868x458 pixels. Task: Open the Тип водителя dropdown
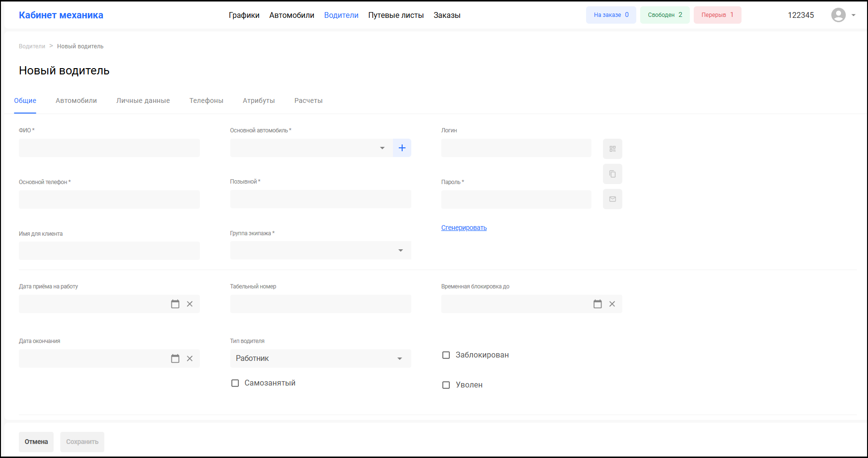point(399,358)
